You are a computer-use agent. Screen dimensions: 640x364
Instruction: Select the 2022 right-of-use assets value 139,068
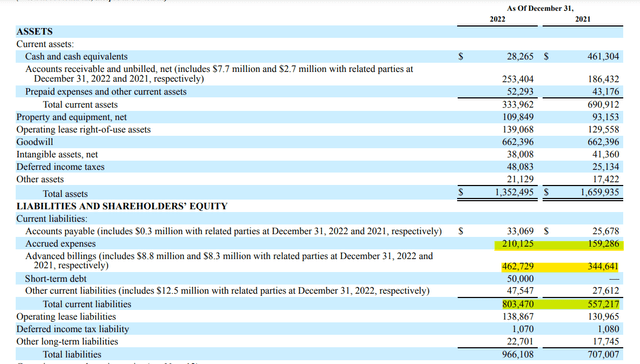(x=518, y=129)
